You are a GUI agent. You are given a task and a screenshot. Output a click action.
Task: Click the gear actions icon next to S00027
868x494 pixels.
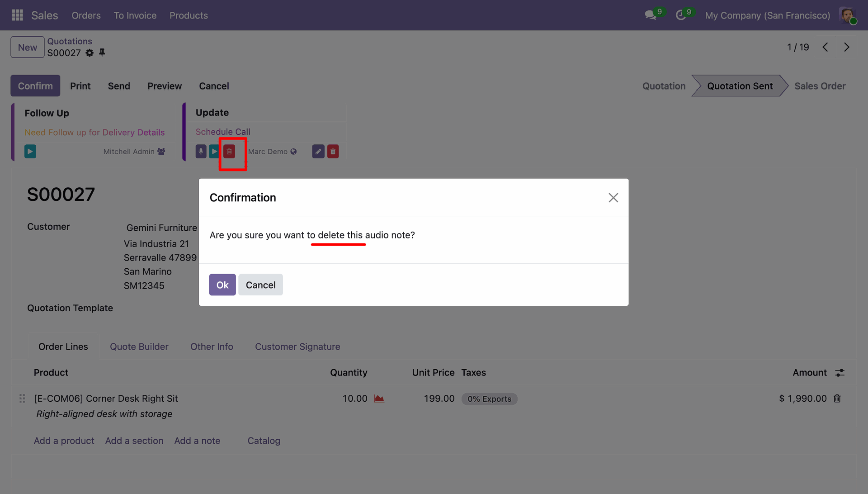(90, 53)
